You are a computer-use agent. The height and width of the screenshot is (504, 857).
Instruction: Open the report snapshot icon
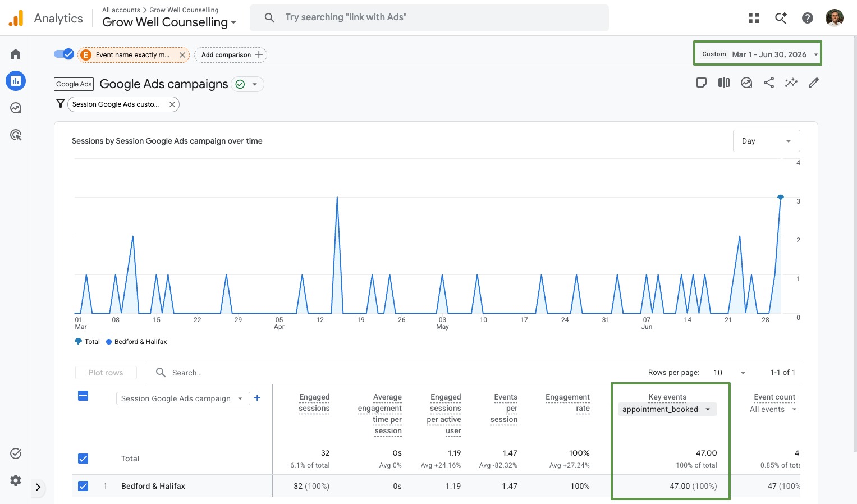(746, 83)
